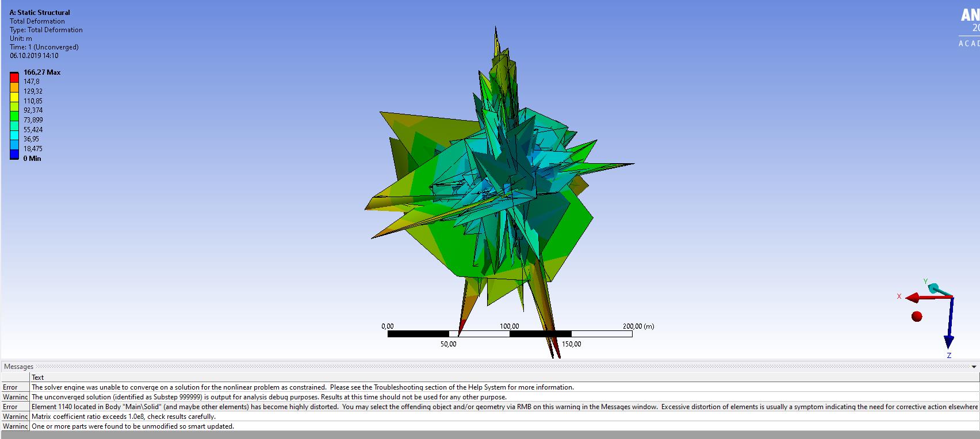This screenshot has height=439, width=980.
Task: Select the Element 1140 highly distorted error message
Action: pos(504,407)
